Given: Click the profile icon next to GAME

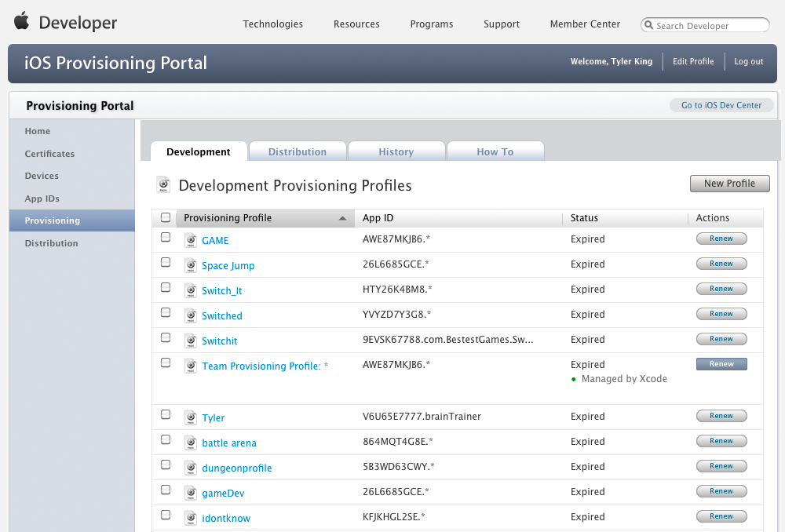Looking at the screenshot, I should 191,240.
